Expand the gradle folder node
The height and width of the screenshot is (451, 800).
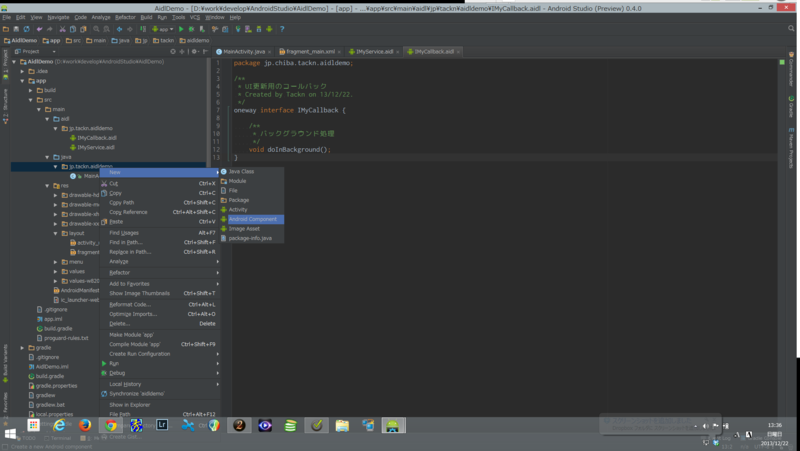tap(22, 348)
